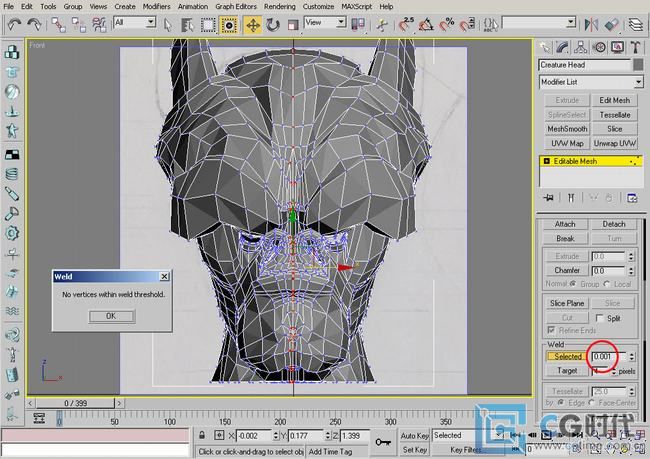
Task: Click the shirt icon in left toolbar
Action: pos(12,72)
